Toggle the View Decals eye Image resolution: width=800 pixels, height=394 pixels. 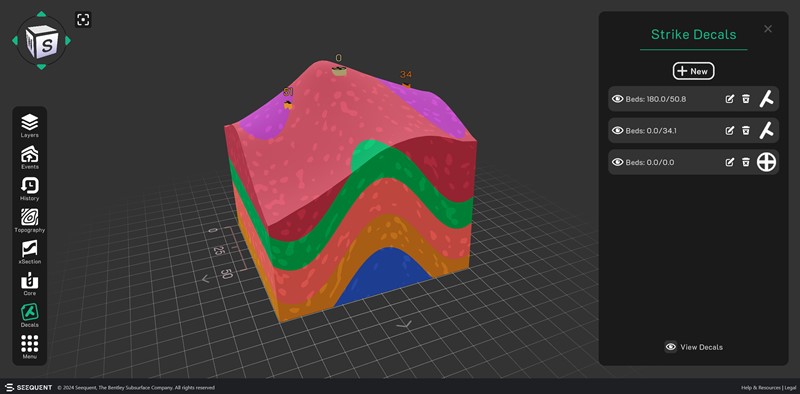click(671, 347)
